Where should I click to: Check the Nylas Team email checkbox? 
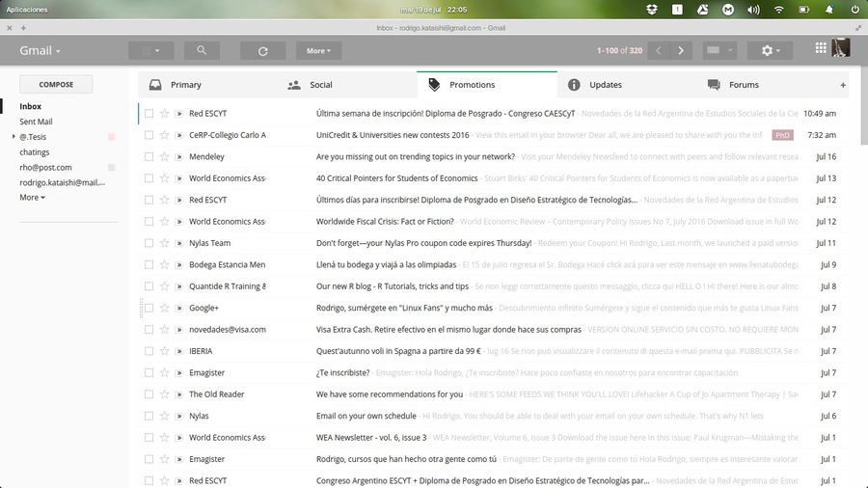(x=149, y=243)
